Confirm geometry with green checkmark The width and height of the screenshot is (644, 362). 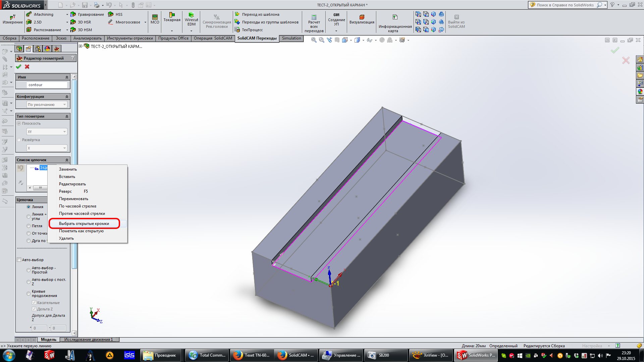coord(18,67)
